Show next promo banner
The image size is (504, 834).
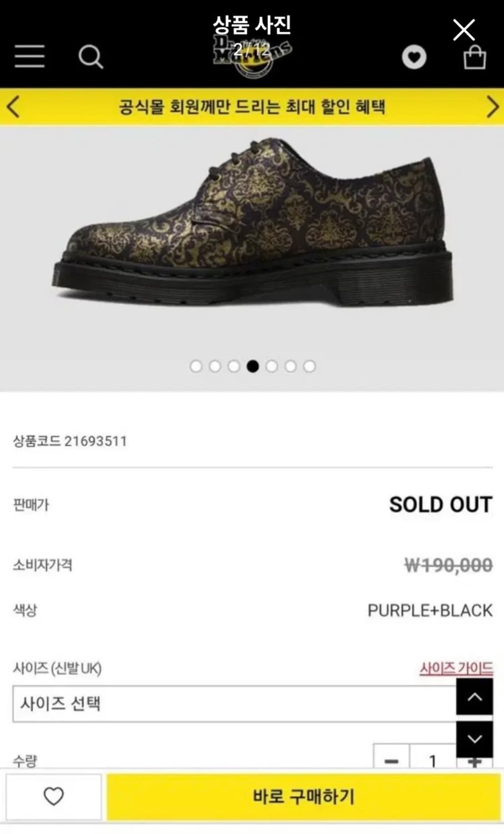coord(492,107)
